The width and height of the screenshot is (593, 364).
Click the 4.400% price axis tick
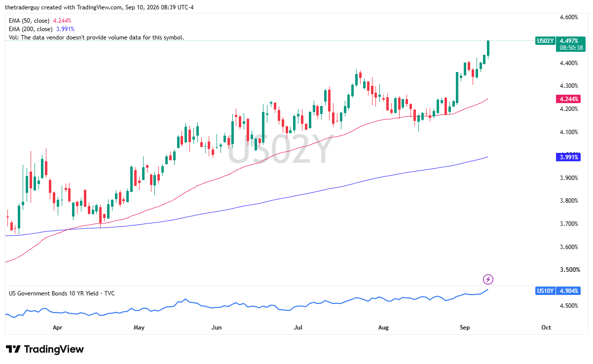coord(569,63)
